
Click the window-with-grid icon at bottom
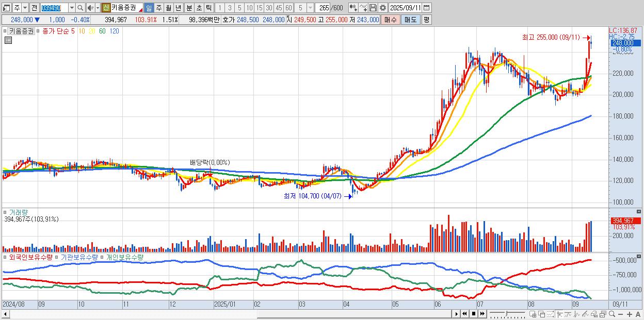coord(533,314)
